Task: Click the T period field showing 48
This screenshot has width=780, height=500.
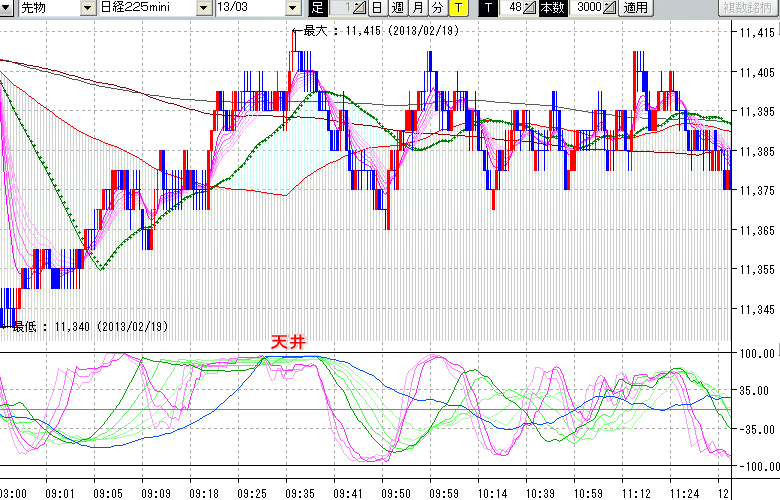Action: click(x=512, y=8)
